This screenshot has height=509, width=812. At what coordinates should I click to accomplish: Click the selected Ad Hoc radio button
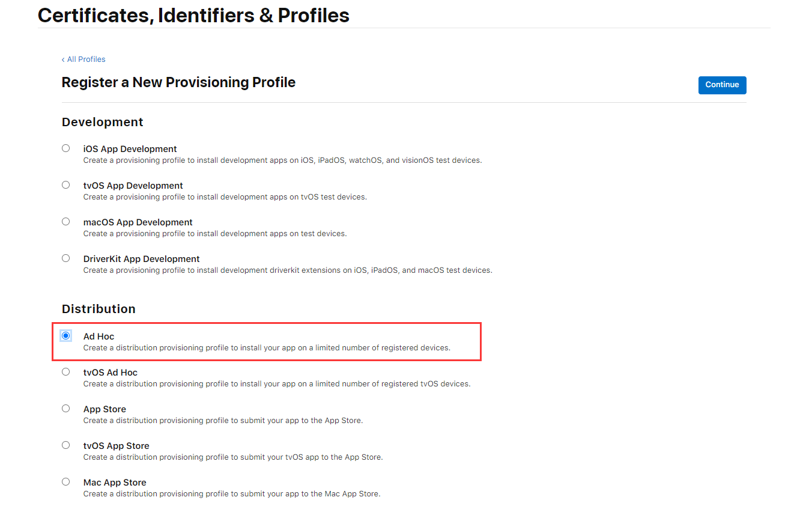point(65,336)
